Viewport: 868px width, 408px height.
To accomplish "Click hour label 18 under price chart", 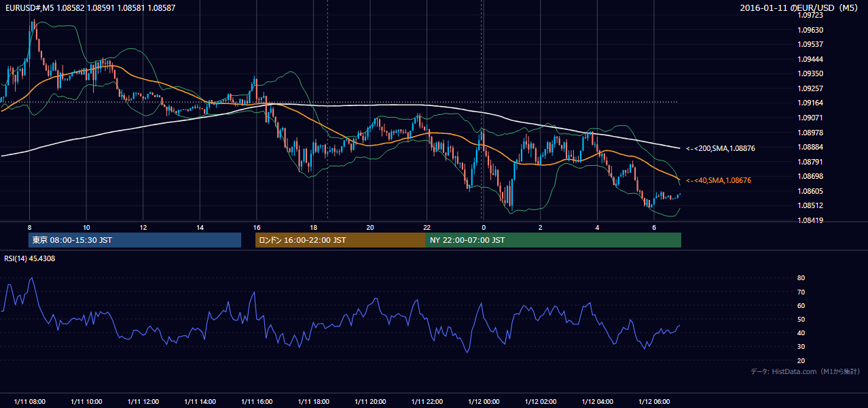I will 313,227.
